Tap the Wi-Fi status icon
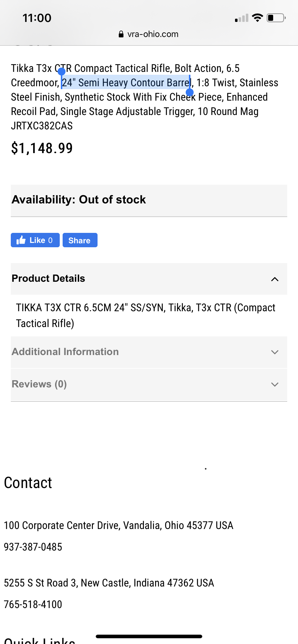The height and width of the screenshot is (644, 298). coord(257,18)
